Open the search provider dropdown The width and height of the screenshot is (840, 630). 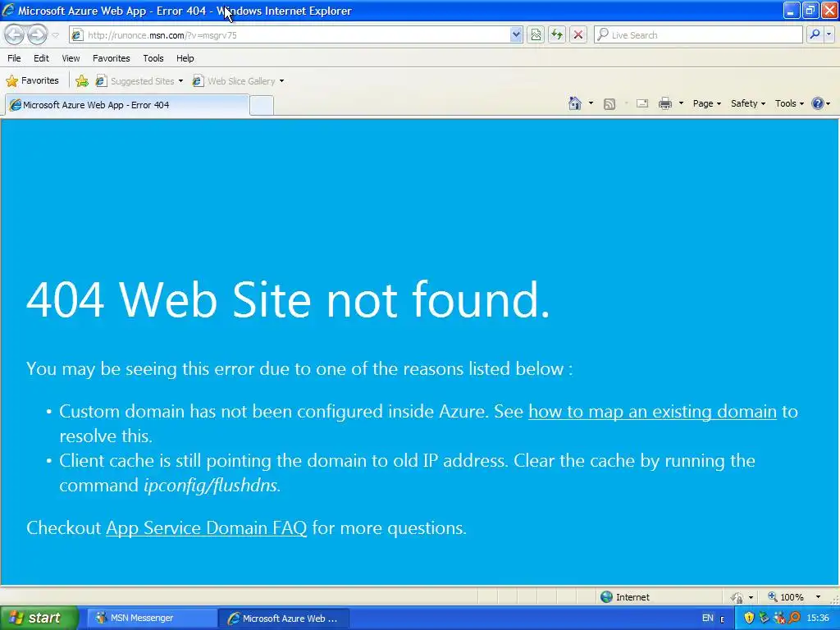point(829,34)
